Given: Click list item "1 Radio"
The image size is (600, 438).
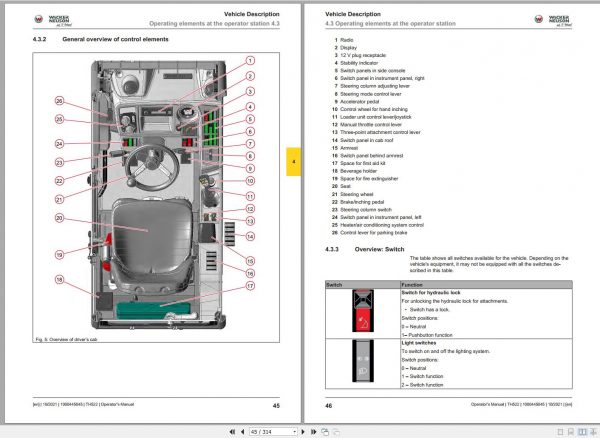Looking at the screenshot, I should point(344,40).
